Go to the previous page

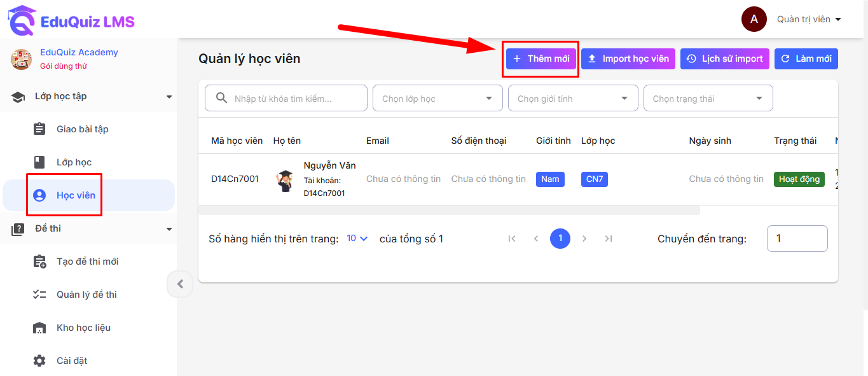536,239
